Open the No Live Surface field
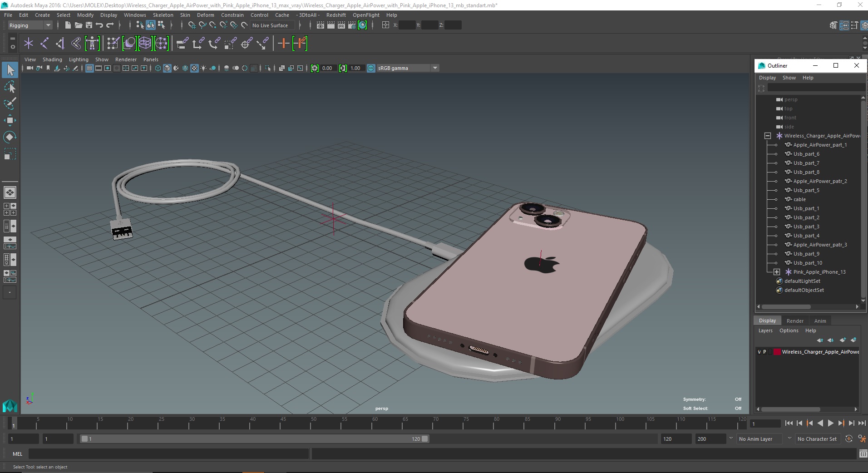This screenshot has height=473, width=868. pos(272,25)
